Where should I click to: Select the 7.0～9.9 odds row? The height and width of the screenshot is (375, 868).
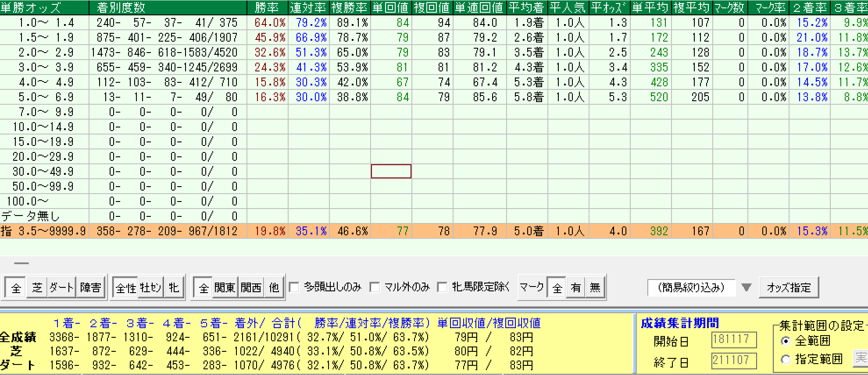[x=434, y=112]
